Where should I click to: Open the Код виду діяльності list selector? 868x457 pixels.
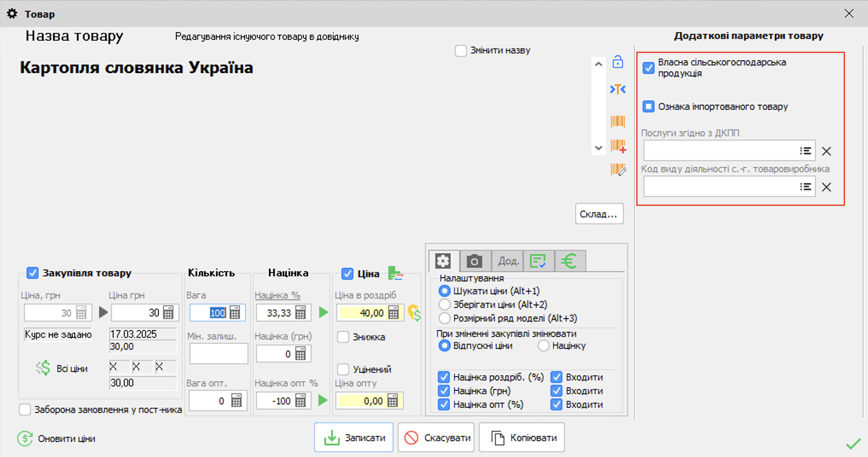click(x=805, y=187)
